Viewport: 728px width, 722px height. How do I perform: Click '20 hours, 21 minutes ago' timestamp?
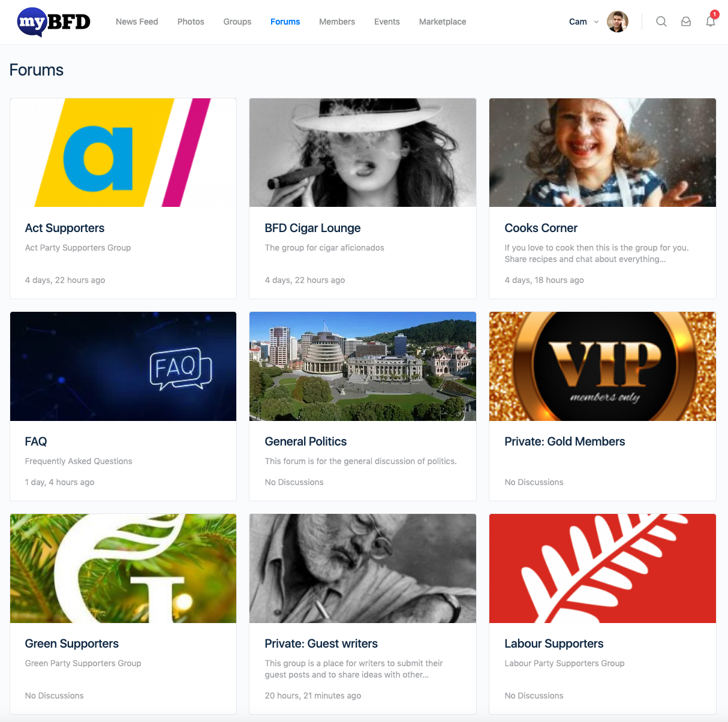tap(313, 696)
